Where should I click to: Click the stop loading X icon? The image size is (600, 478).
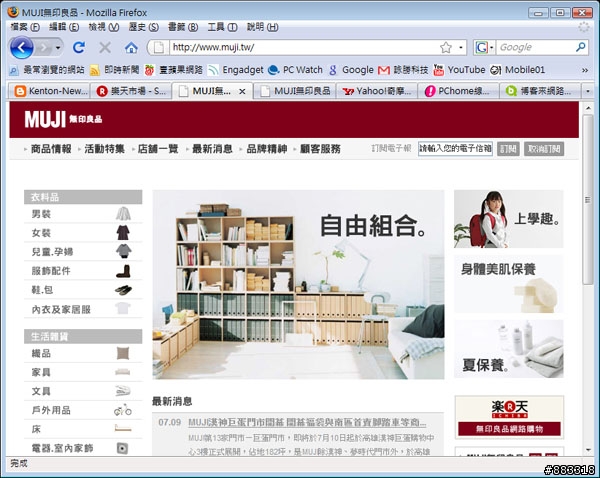[x=105, y=48]
